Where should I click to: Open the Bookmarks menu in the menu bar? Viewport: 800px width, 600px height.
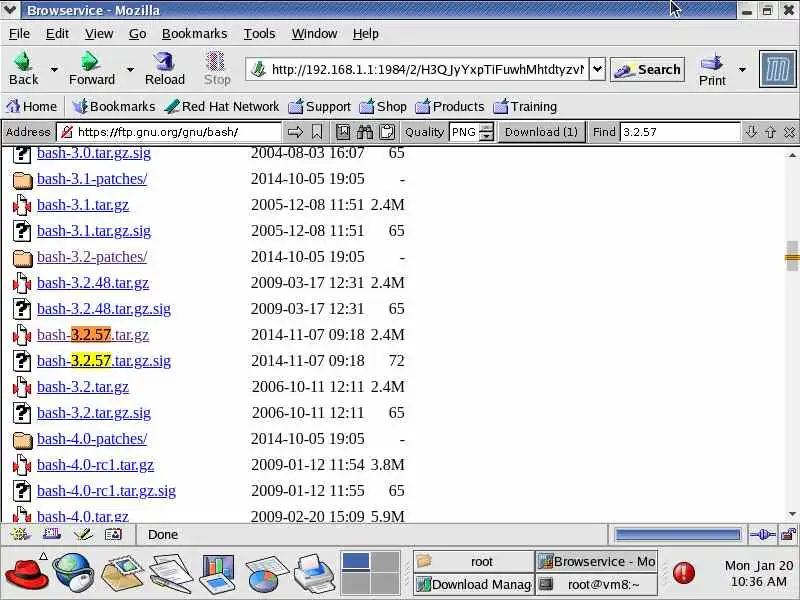(194, 34)
